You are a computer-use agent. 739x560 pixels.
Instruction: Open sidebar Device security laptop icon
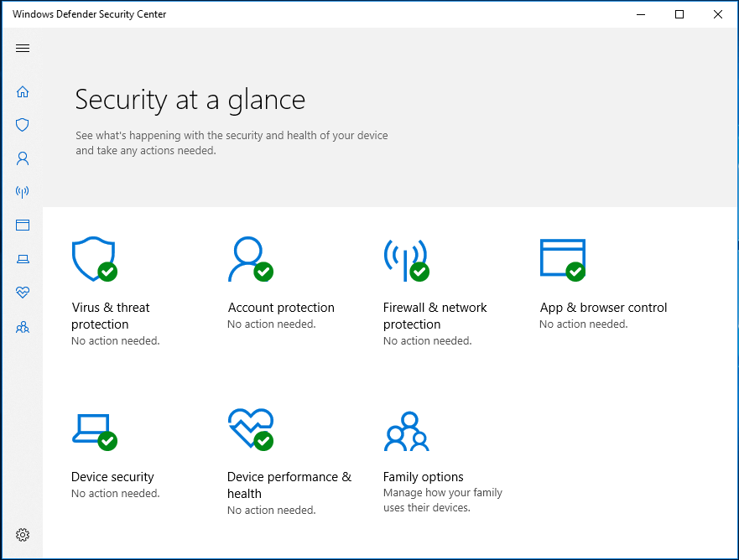pyautogui.click(x=23, y=259)
